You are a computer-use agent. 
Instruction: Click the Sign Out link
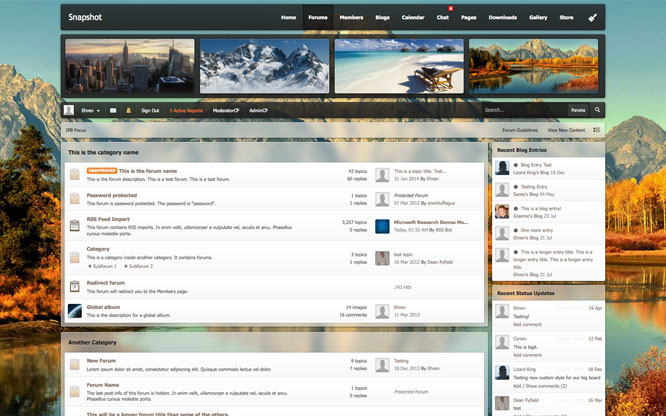[149, 110]
